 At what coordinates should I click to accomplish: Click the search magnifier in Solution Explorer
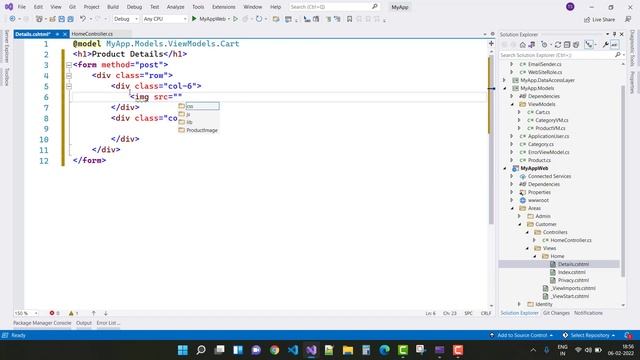click(618, 55)
